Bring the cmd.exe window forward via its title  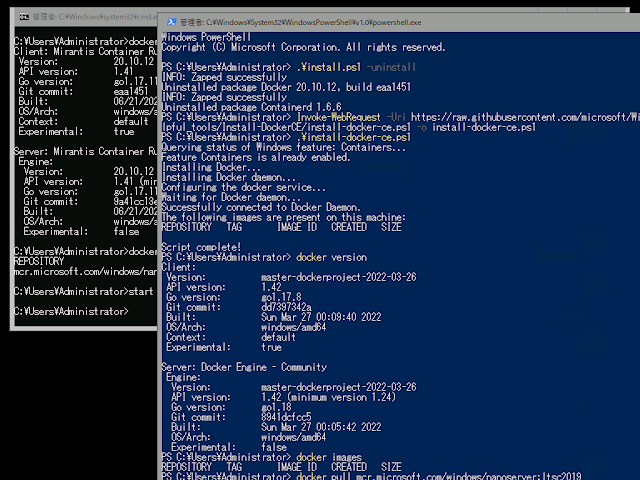click(95, 17)
